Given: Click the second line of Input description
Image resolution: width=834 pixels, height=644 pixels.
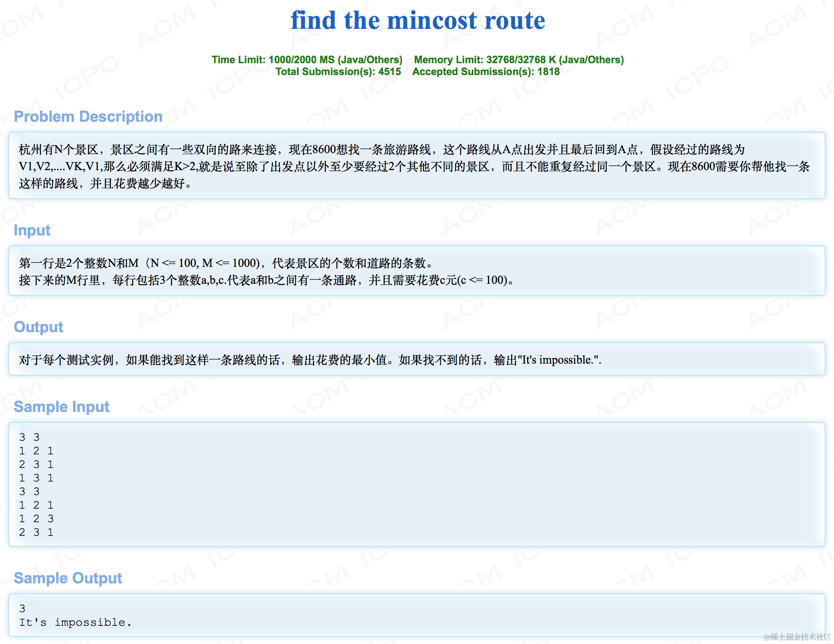Looking at the screenshot, I should point(266,280).
